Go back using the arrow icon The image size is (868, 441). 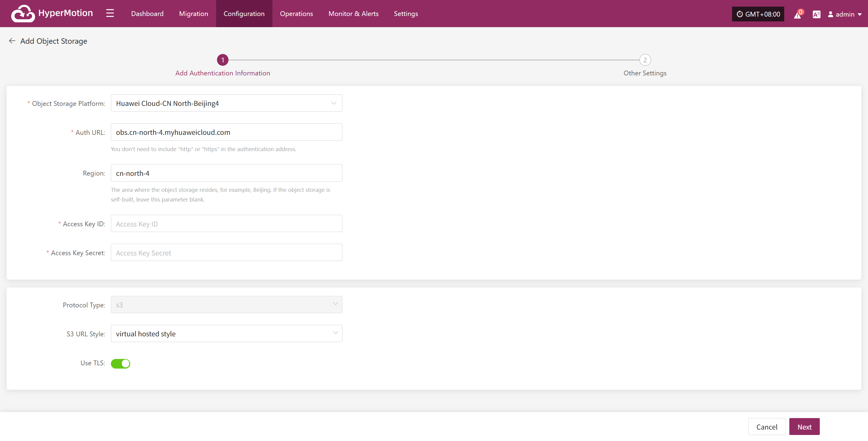[12, 41]
